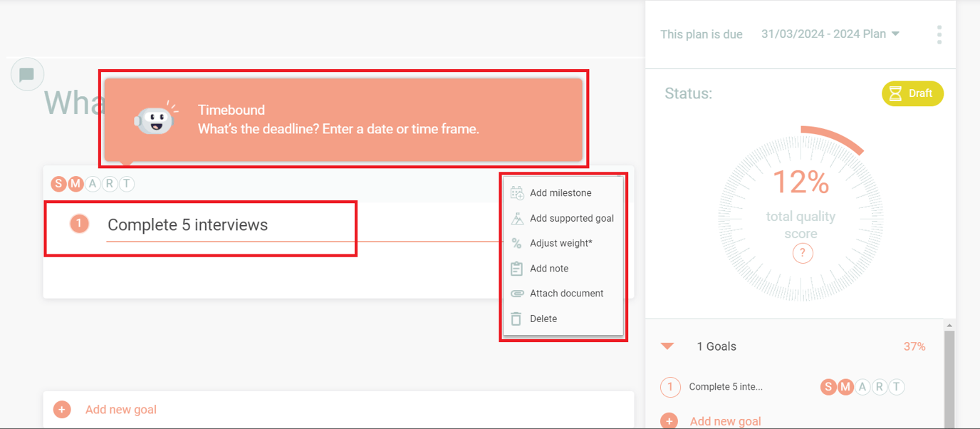Click the 12% quality score dial
The height and width of the screenshot is (429, 980).
coord(802,183)
